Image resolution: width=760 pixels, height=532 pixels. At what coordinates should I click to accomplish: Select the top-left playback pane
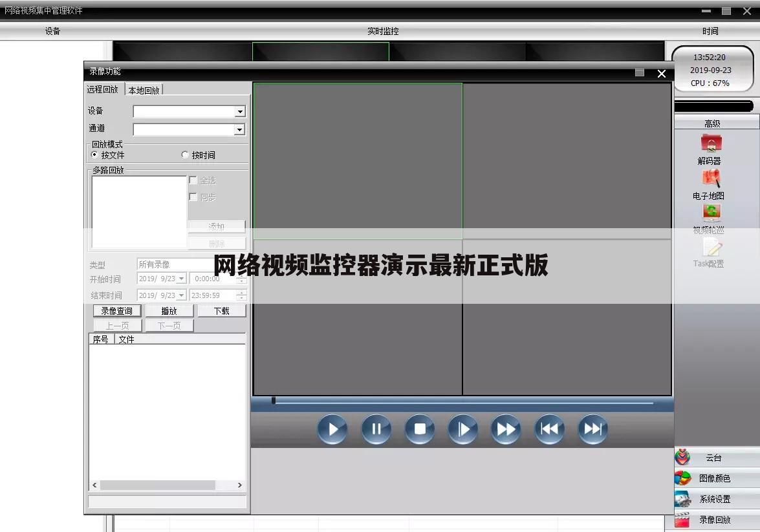click(358, 161)
